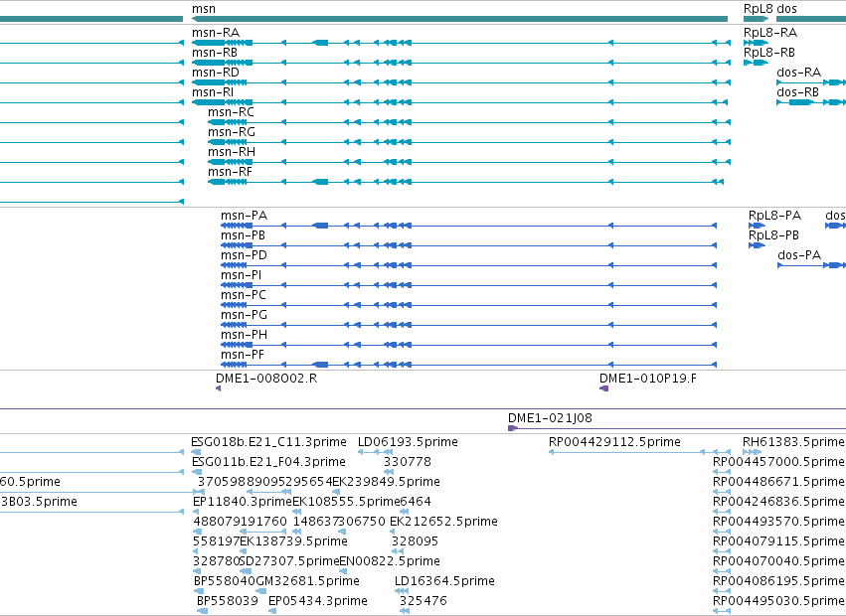Click the RP004086195.5prime EST label
Viewport: 846px width, 616px height.
click(x=778, y=581)
